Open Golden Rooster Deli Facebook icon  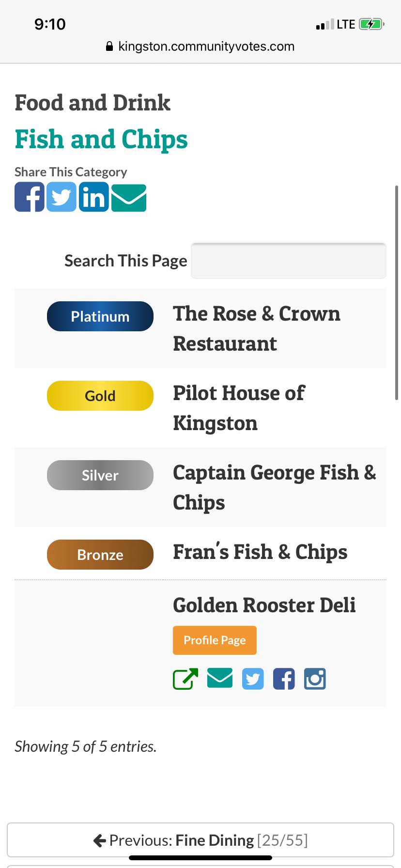(284, 679)
